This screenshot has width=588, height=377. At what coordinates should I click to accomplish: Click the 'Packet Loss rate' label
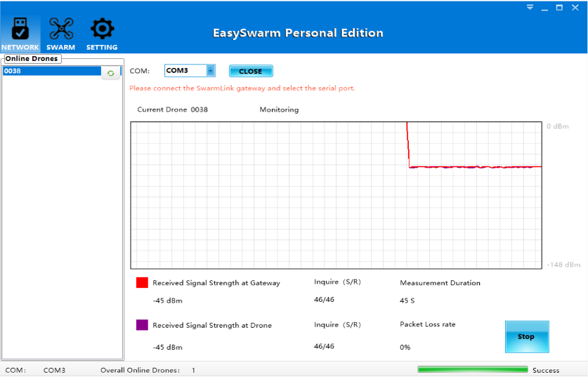[428, 324]
